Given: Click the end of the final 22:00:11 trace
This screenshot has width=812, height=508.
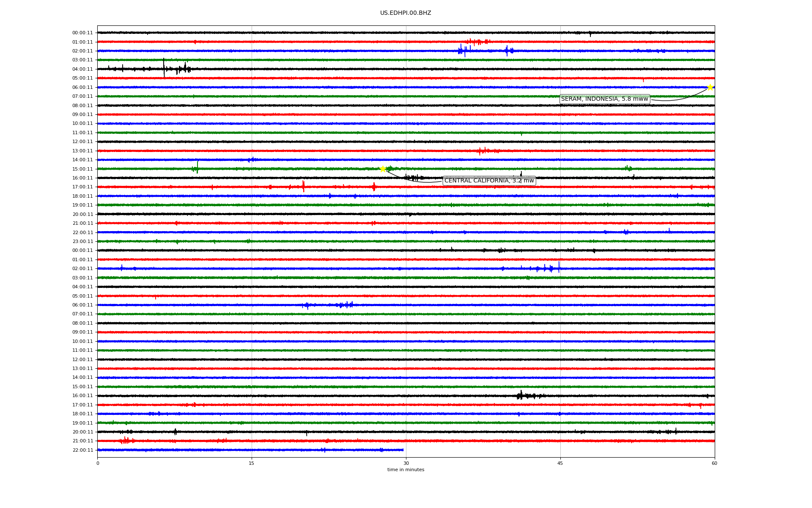Looking at the screenshot, I should (403, 450).
